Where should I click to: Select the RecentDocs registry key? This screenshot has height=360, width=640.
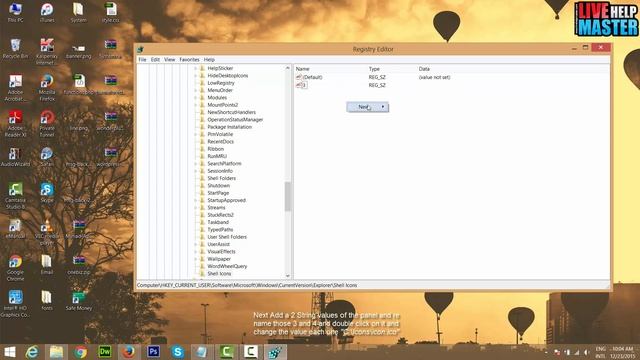coord(220,142)
